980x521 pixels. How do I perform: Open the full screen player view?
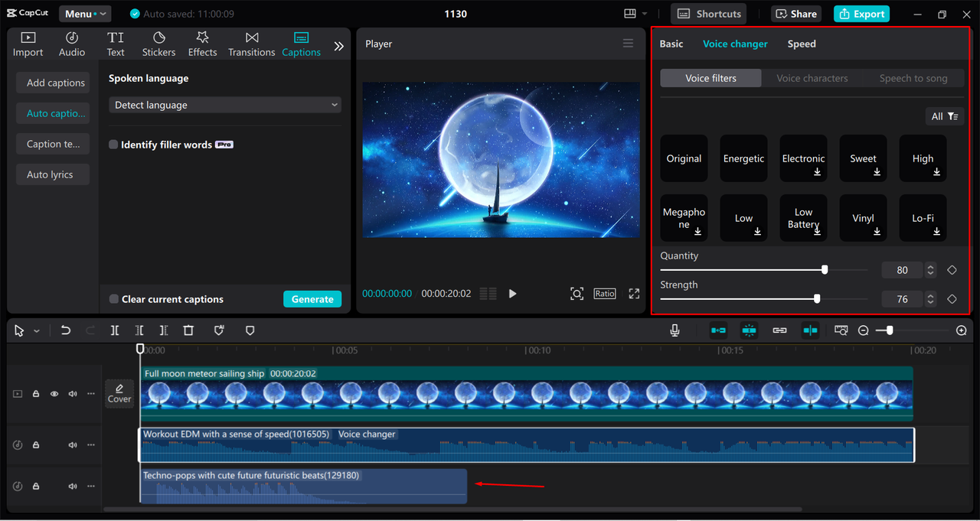[x=634, y=294]
